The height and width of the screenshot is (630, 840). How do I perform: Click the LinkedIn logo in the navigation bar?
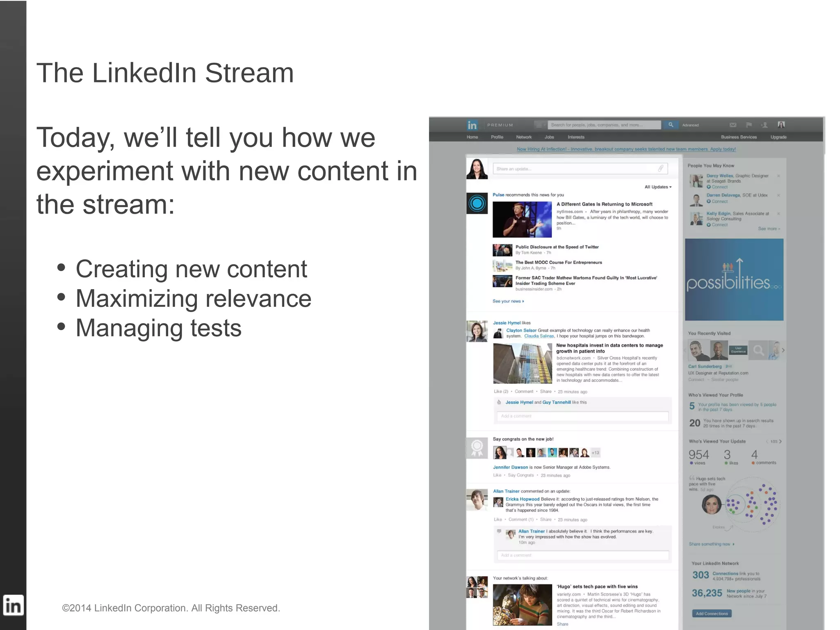click(x=472, y=125)
